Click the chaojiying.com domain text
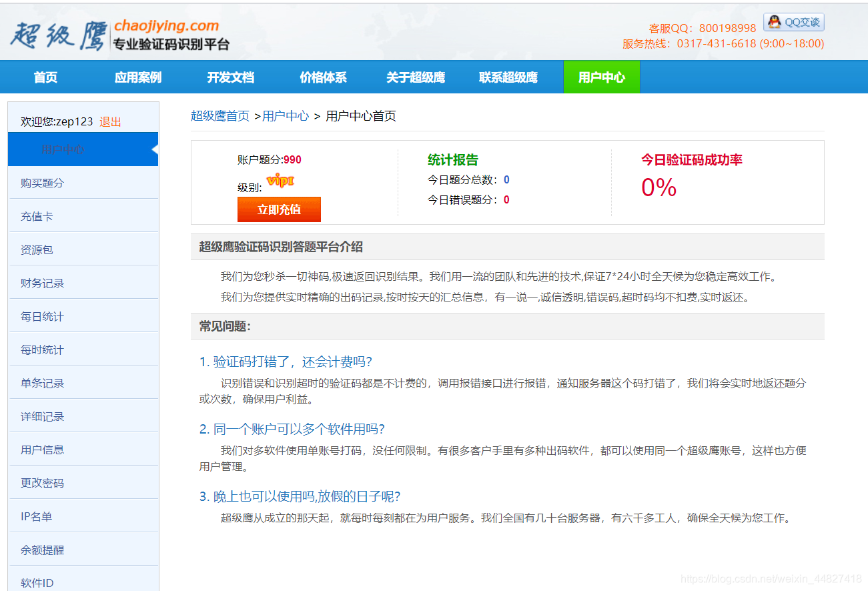 [166, 26]
